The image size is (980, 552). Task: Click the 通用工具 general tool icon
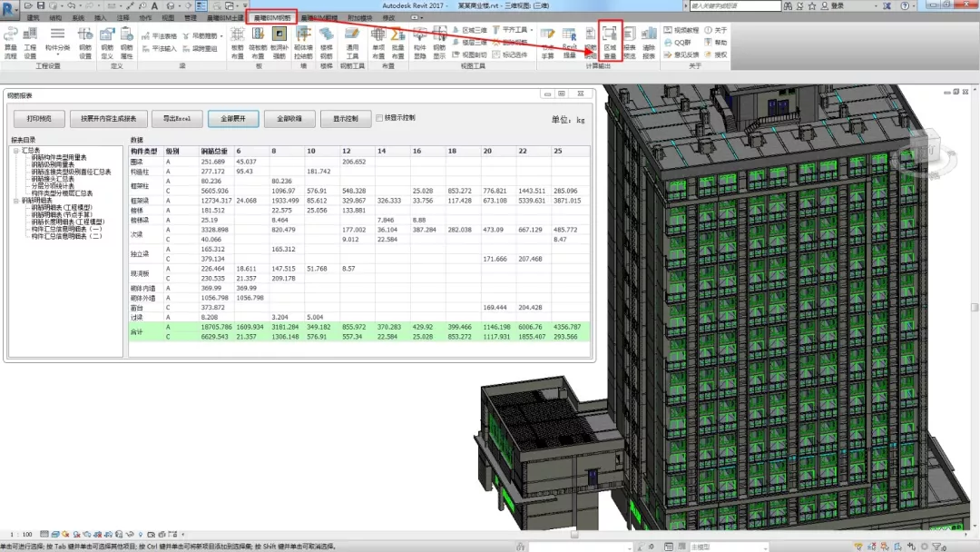(x=353, y=42)
